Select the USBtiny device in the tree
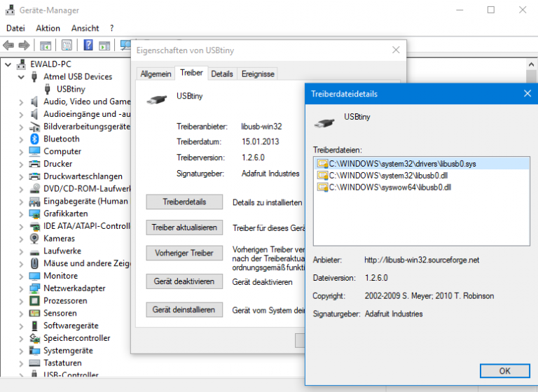Image resolution: width=538 pixels, height=392 pixels. click(x=71, y=89)
